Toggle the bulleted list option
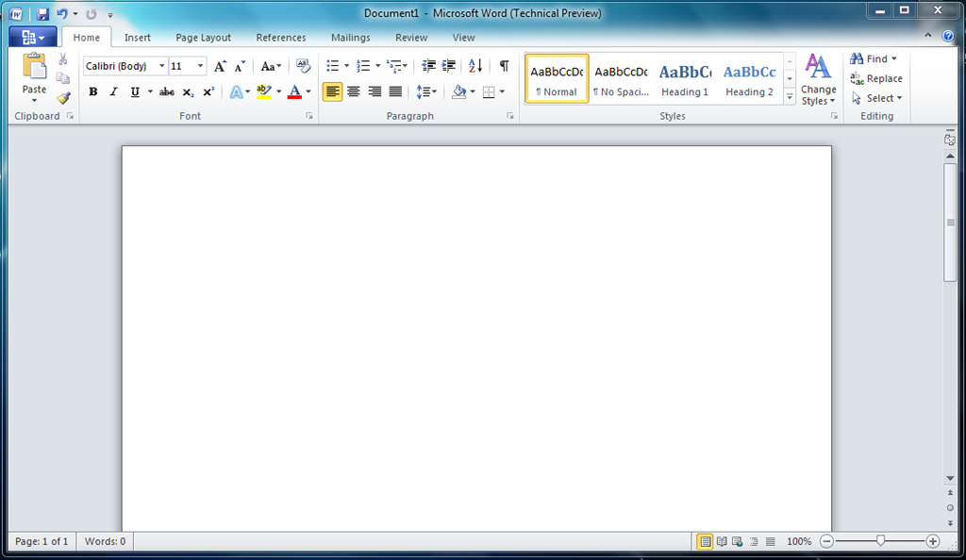This screenshot has height=560, width=966. point(332,66)
